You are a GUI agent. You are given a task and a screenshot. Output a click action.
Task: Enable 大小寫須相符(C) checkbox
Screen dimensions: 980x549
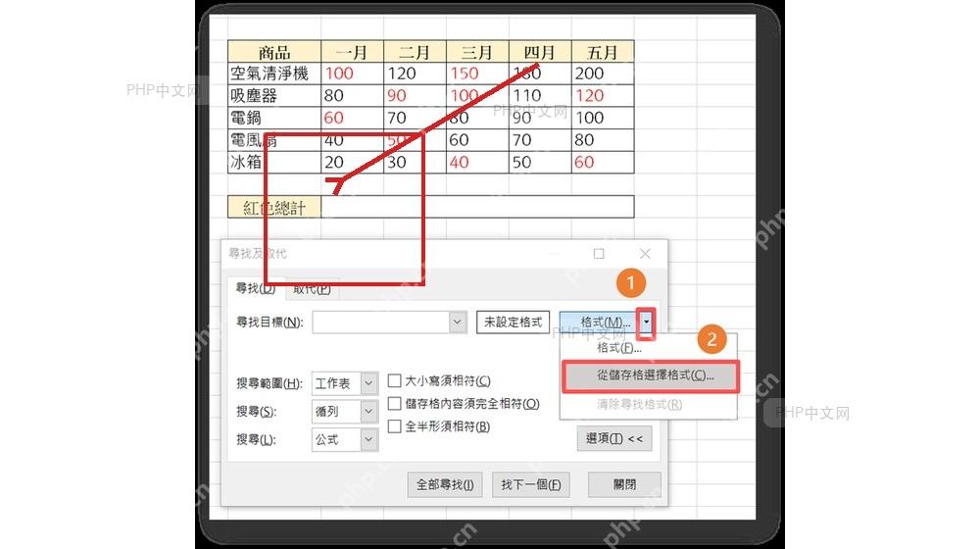tap(394, 380)
